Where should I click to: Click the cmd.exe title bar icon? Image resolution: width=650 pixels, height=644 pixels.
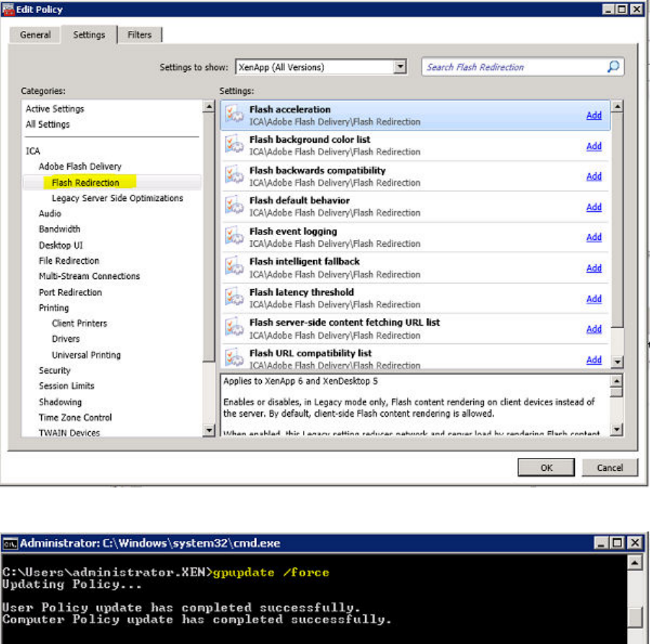tap(10, 543)
